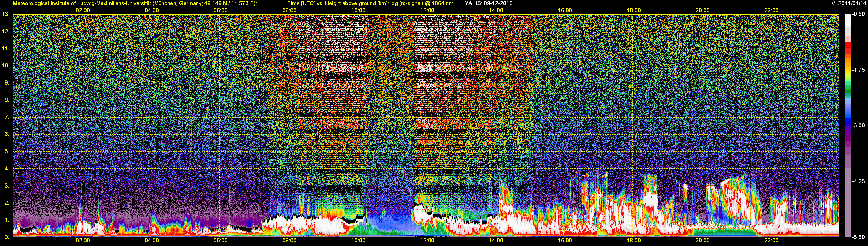
Task: Select the 06:00 label on the bottom time axis
Action: (221, 241)
